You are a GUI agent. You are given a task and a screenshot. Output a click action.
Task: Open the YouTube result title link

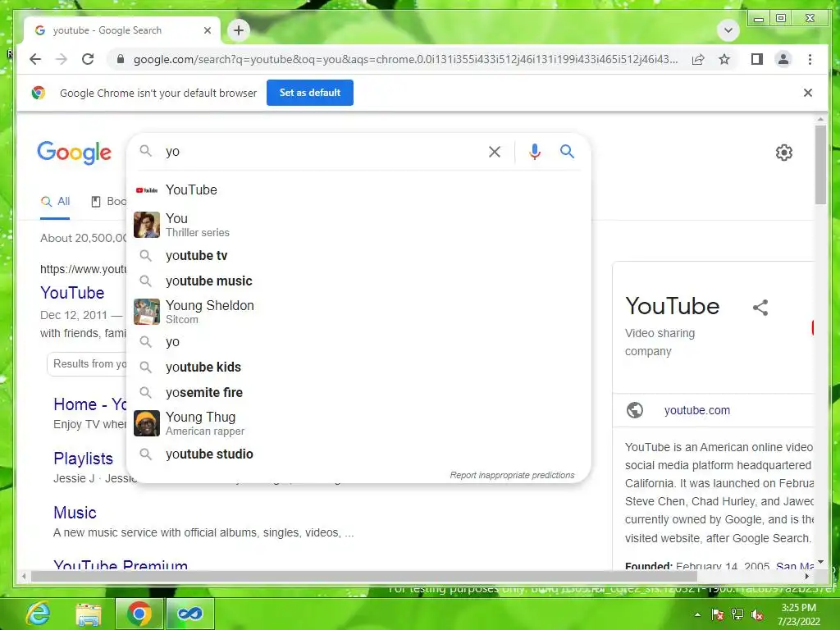point(72,293)
